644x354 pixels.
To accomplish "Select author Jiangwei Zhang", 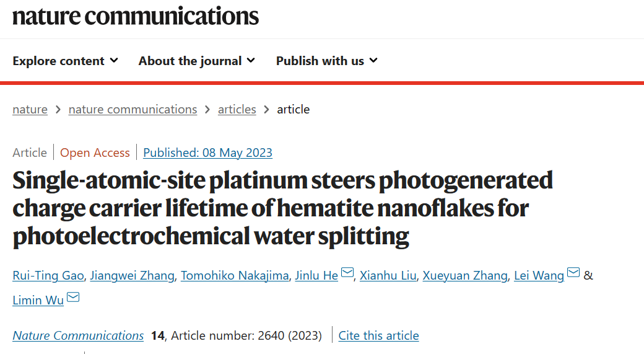I will pyautogui.click(x=133, y=275).
